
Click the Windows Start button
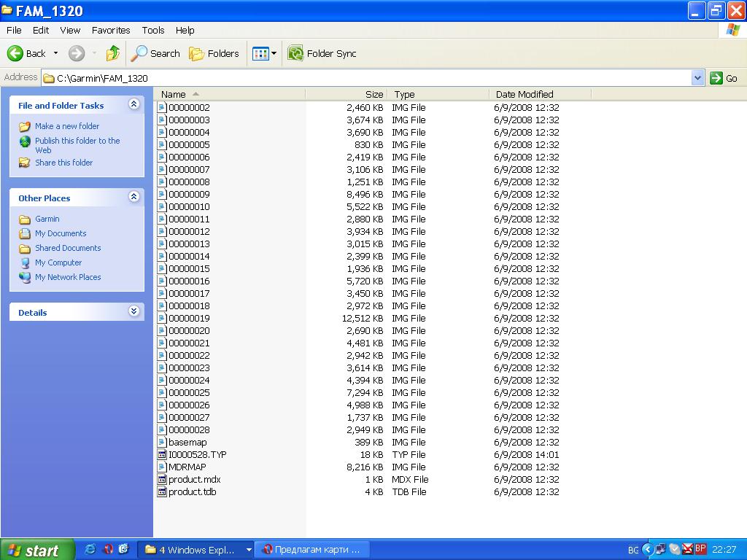pos(36,550)
